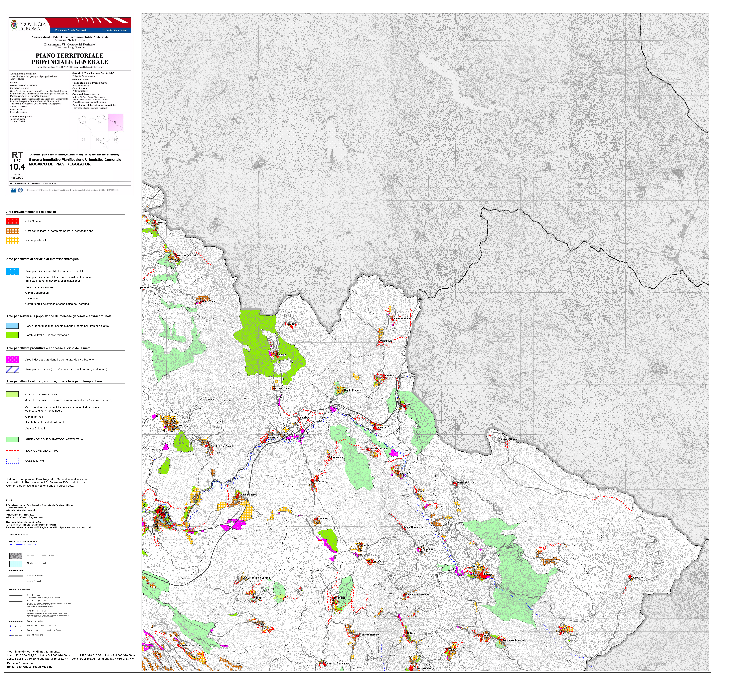Click the Aree agricole di particolare tutela swatch

[12, 439]
